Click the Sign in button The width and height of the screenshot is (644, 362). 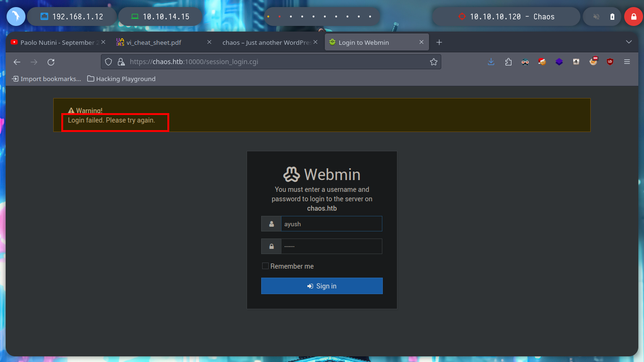pos(322,286)
